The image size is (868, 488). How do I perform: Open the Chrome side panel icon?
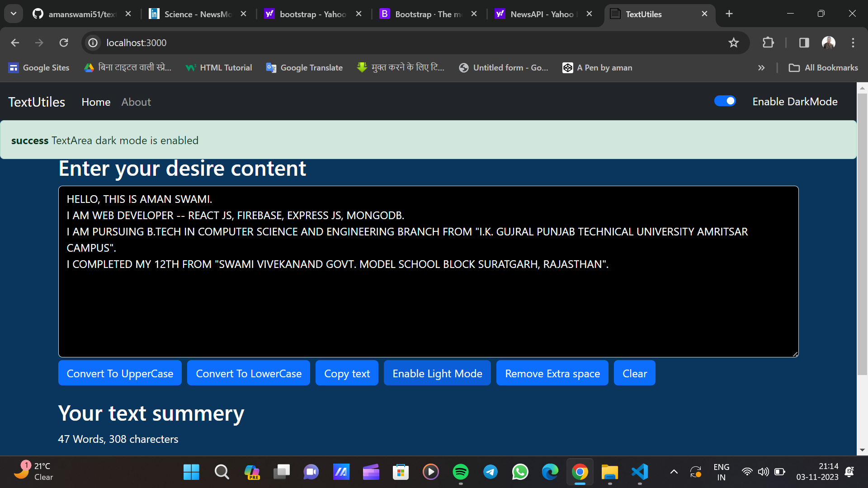pos(804,42)
